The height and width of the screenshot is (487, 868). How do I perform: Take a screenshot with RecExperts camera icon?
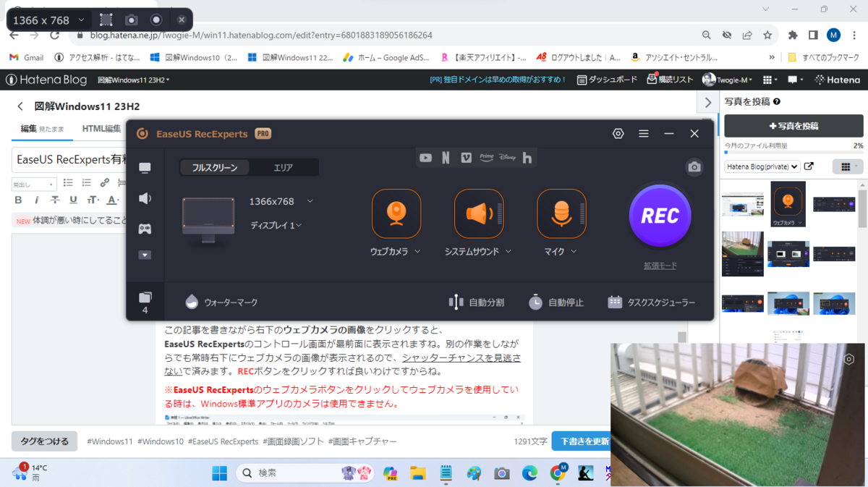[x=694, y=167]
